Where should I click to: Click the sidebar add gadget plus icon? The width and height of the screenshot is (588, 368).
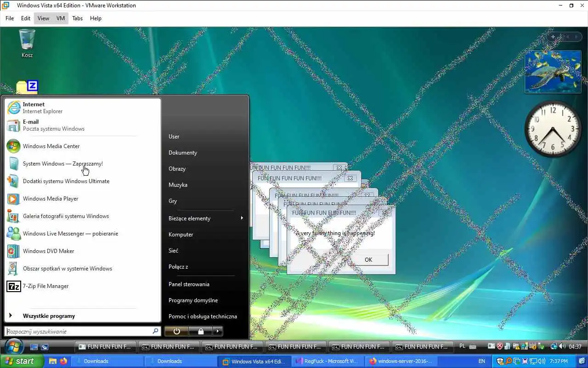pos(553,36)
